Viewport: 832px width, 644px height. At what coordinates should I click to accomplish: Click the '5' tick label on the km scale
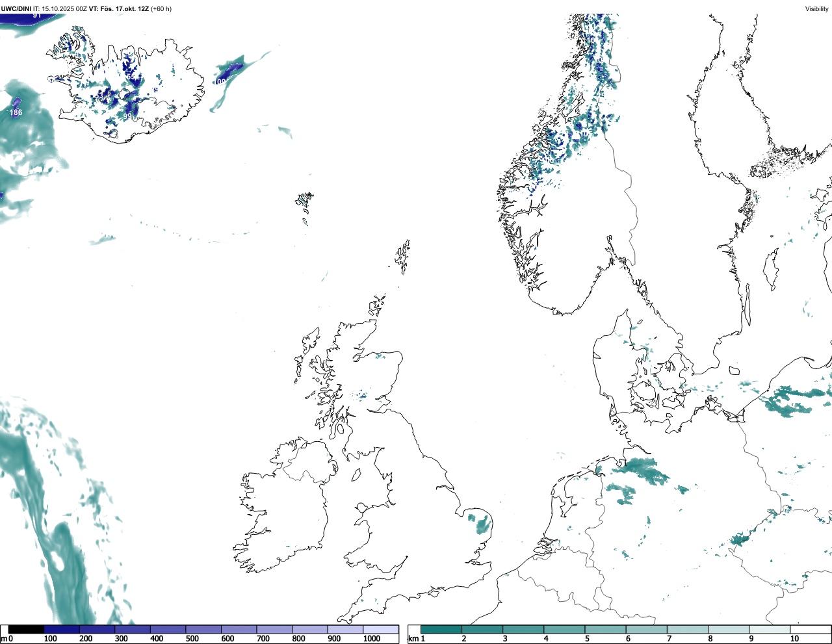coord(587,638)
